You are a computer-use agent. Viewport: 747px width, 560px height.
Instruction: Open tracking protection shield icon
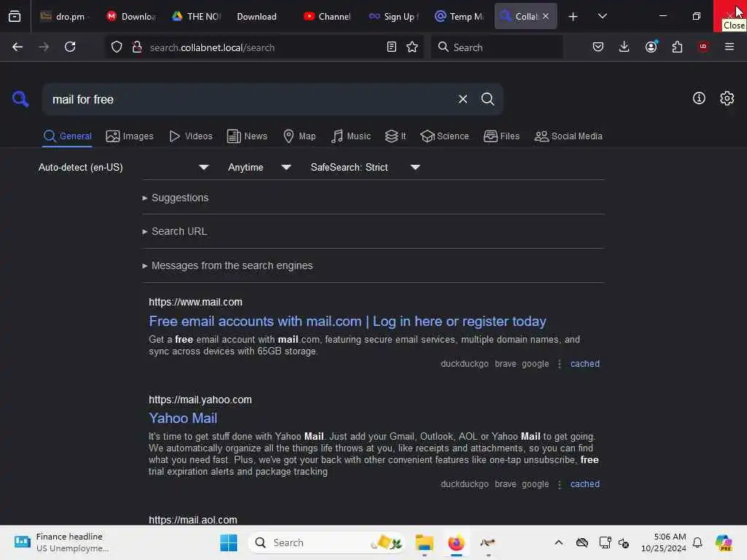tap(117, 47)
